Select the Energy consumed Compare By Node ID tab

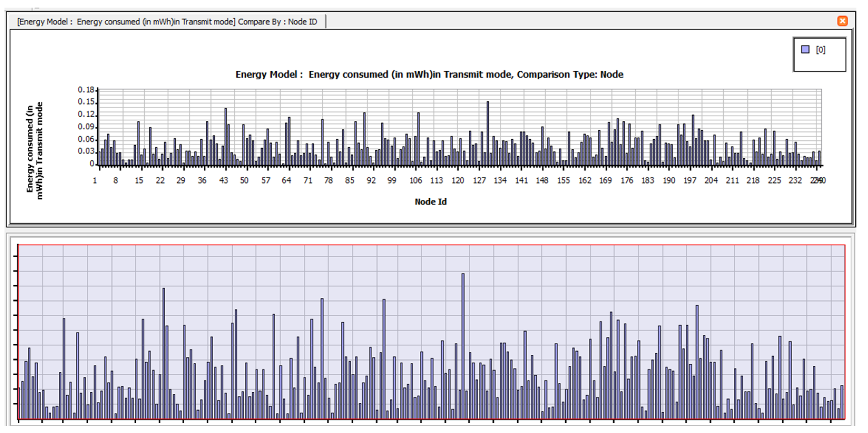(x=167, y=22)
